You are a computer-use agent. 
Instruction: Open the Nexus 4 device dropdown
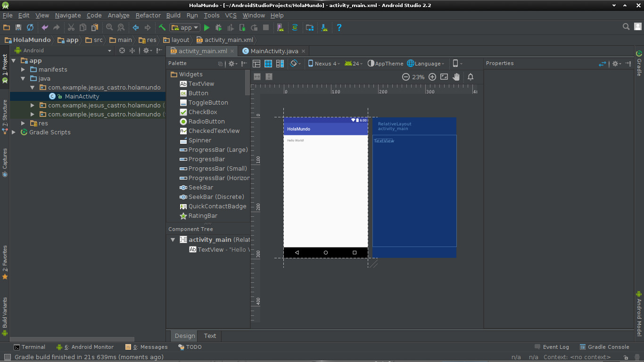pos(324,64)
